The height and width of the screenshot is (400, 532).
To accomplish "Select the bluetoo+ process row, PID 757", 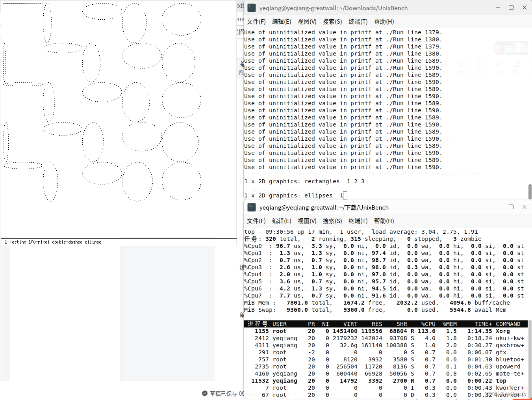I will 386,359.
